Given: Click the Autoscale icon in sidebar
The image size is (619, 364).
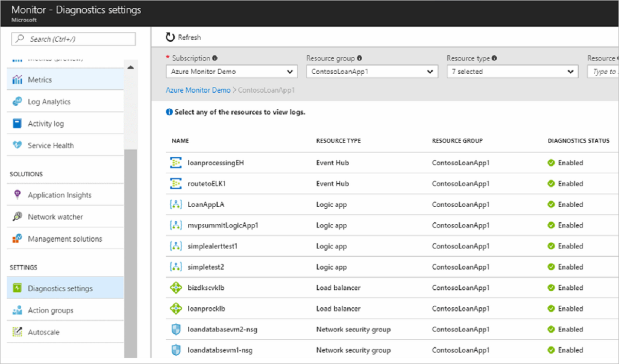Looking at the screenshot, I should point(18,332).
